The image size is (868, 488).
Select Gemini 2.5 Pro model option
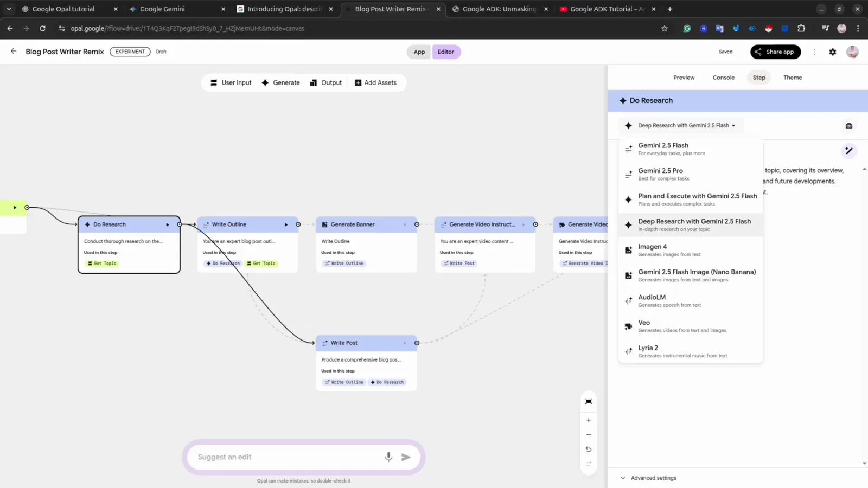click(691, 174)
